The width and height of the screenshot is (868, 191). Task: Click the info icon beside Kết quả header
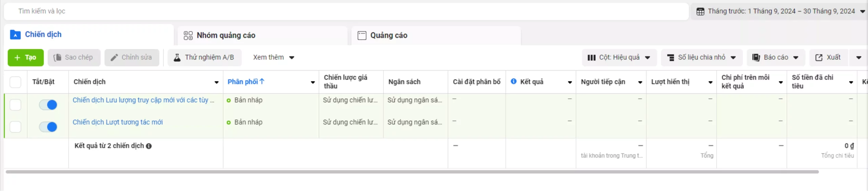pos(514,81)
